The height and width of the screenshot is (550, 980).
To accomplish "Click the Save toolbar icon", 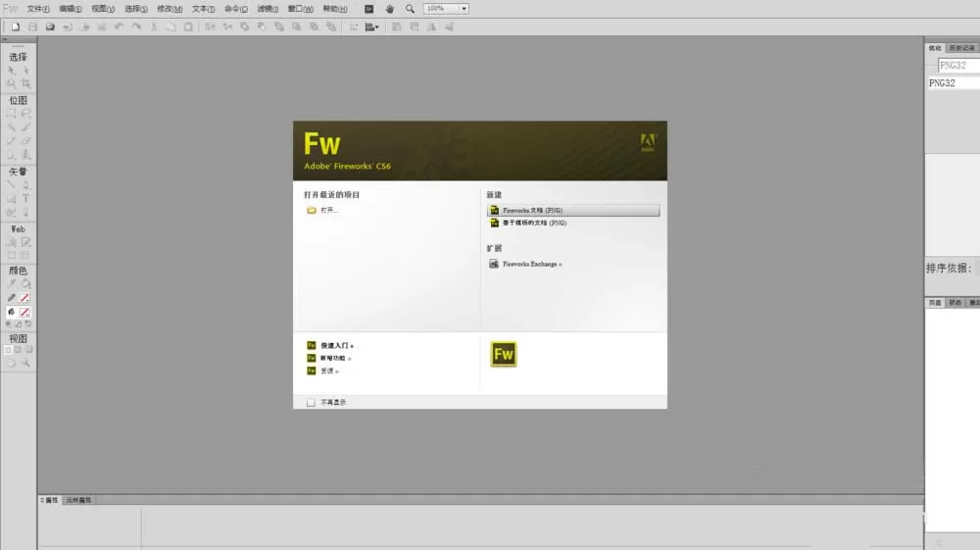I will point(33,26).
